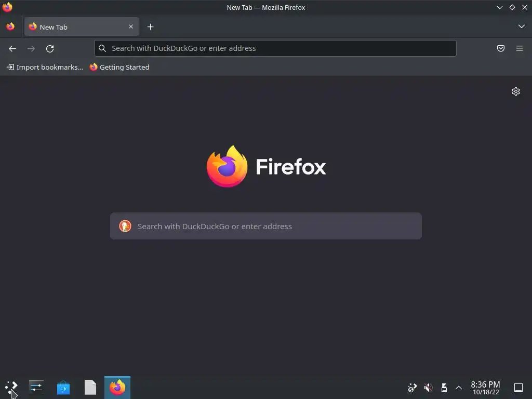Open the updates tray icon
The width and height of the screenshot is (532, 399).
click(412, 388)
